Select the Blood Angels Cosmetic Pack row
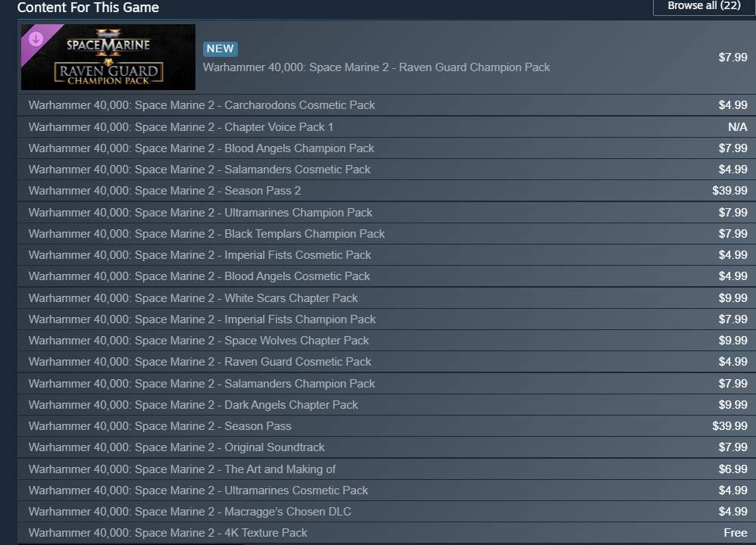The height and width of the screenshot is (545, 756). tap(386, 276)
